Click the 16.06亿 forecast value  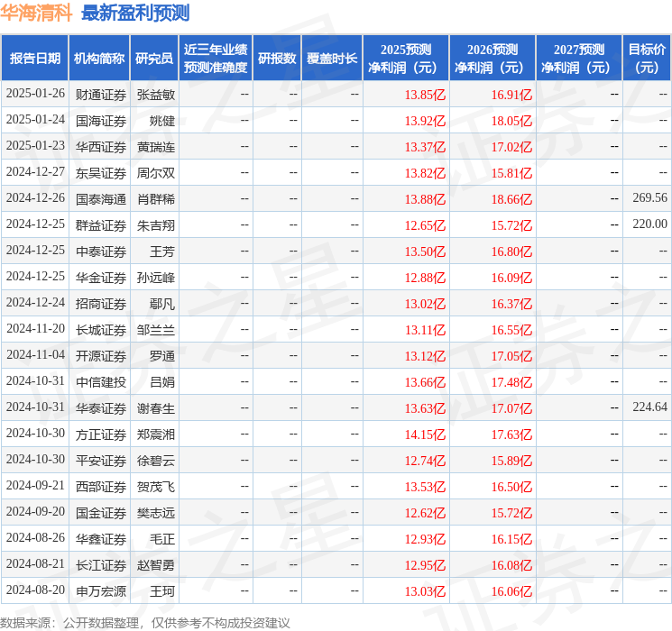point(511,591)
